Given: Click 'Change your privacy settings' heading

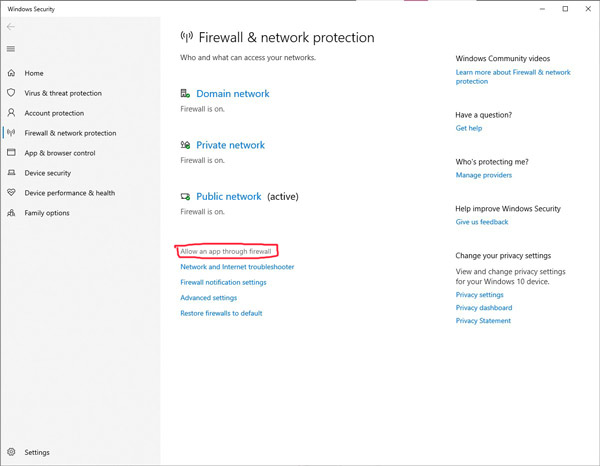Looking at the screenshot, I should [x=503, y=256].
